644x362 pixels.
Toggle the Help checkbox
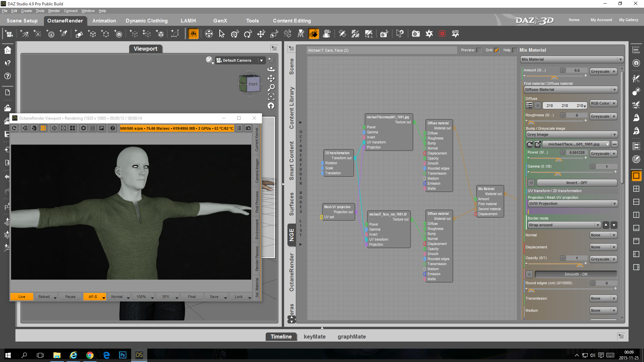pos(515,50)
